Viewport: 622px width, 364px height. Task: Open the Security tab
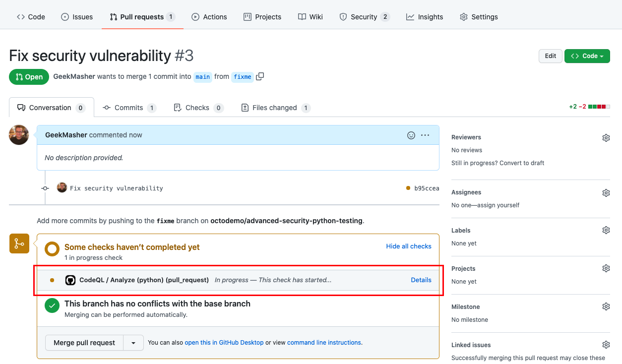[x=365, y=17]
